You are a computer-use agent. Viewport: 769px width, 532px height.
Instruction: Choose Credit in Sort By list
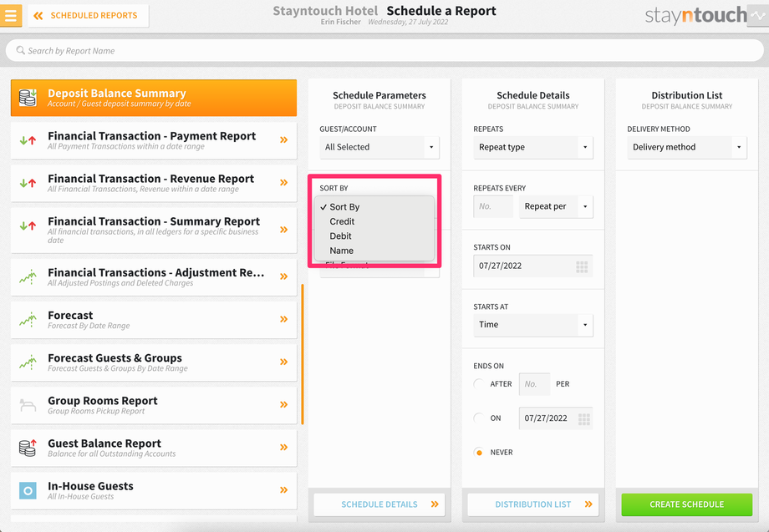(x=374, y=221)
